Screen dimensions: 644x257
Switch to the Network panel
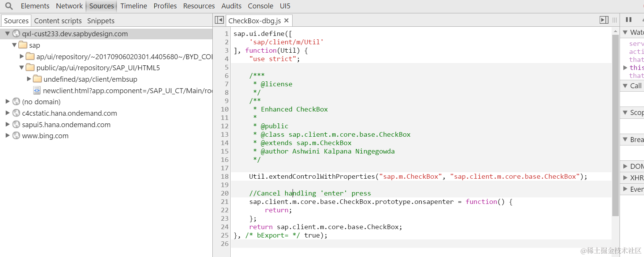(69, 6)
